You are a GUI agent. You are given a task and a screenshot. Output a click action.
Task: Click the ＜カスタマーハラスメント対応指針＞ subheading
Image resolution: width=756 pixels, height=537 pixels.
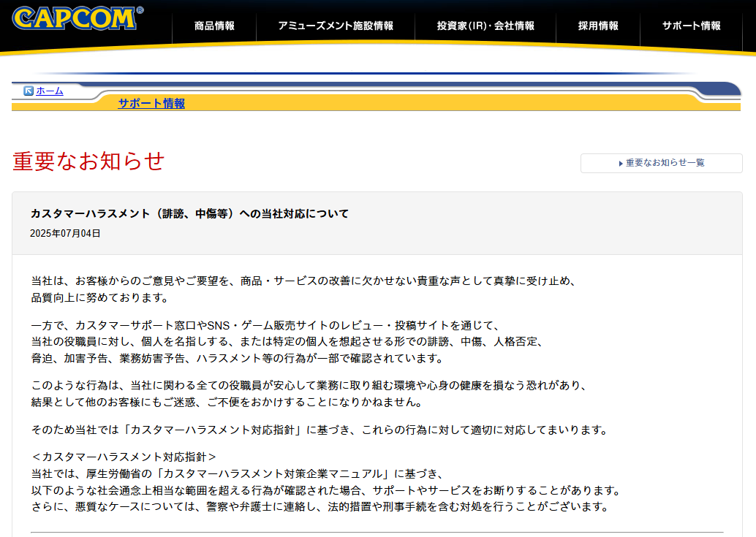pos(124,457)
